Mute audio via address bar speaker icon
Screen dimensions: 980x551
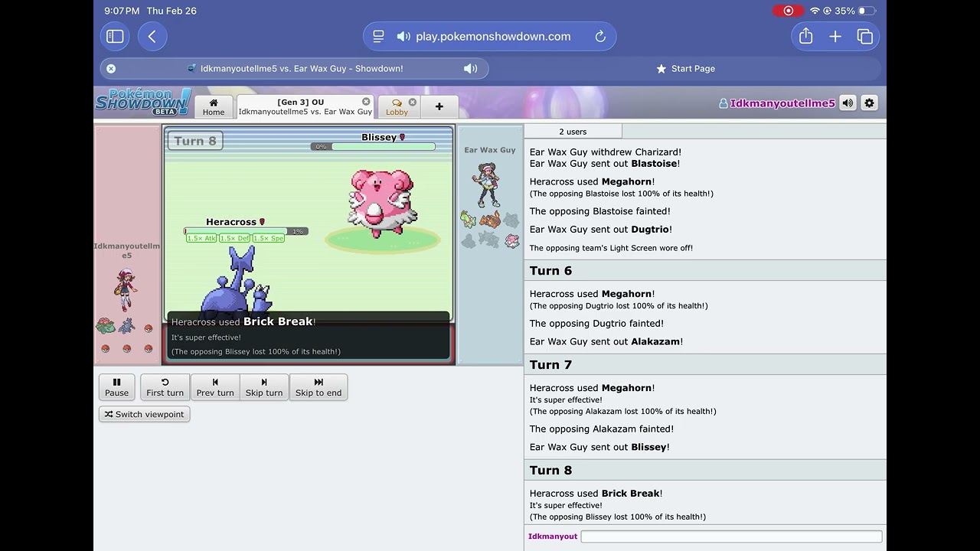[x=403, y=36]
